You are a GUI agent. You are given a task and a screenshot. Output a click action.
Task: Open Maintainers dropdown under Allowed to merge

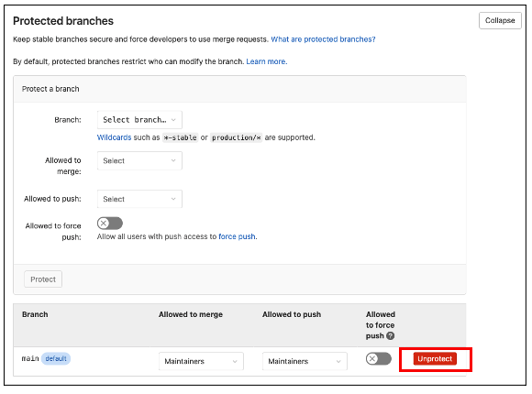(x=201, y=361)
